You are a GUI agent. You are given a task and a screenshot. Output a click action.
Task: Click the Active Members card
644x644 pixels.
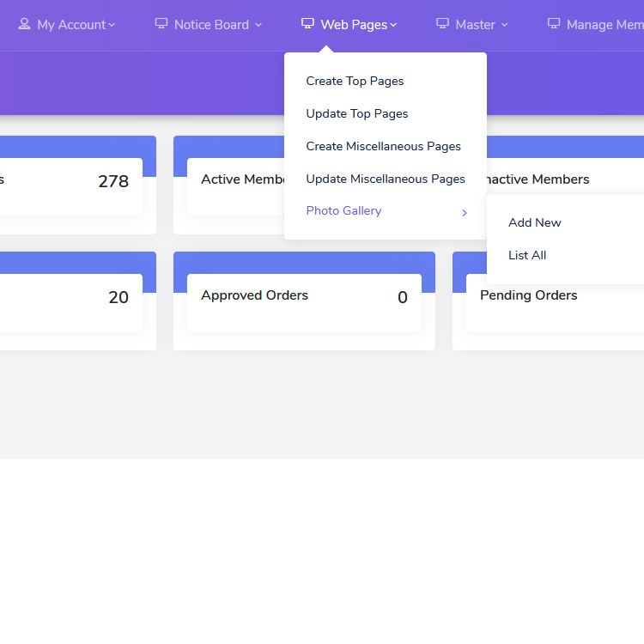[x=234, y=180]
